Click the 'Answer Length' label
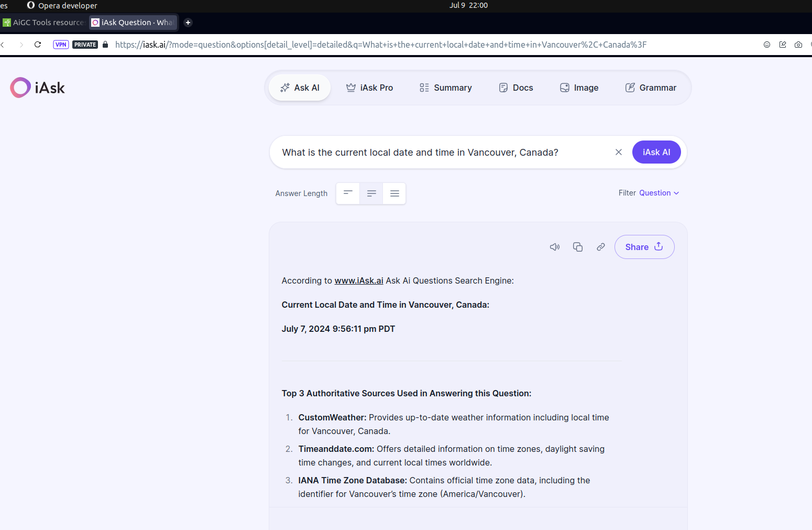This screenshot has width=812, height=530. point(301,193)
